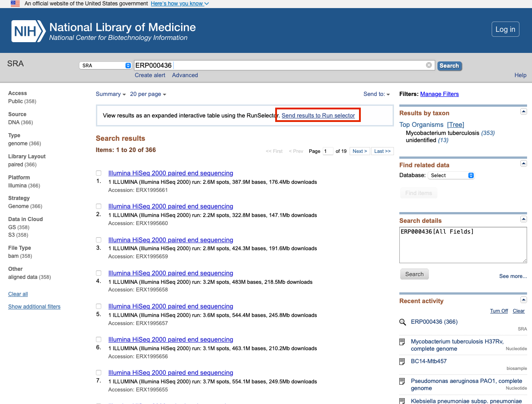Image resolution: width=532 pixels, height=404 pixels.
Task: Click the magnifier icon beside ERP000436 recent search
Action: coord(402,322)
